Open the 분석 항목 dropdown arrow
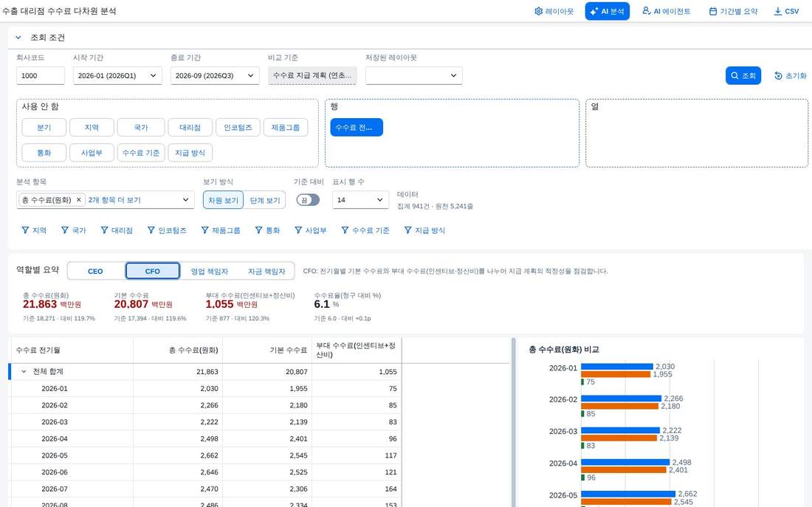 point(185,200)
